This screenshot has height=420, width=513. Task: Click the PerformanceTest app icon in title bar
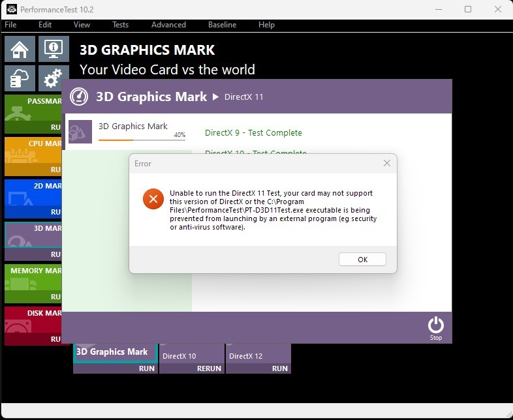(12, 10)
